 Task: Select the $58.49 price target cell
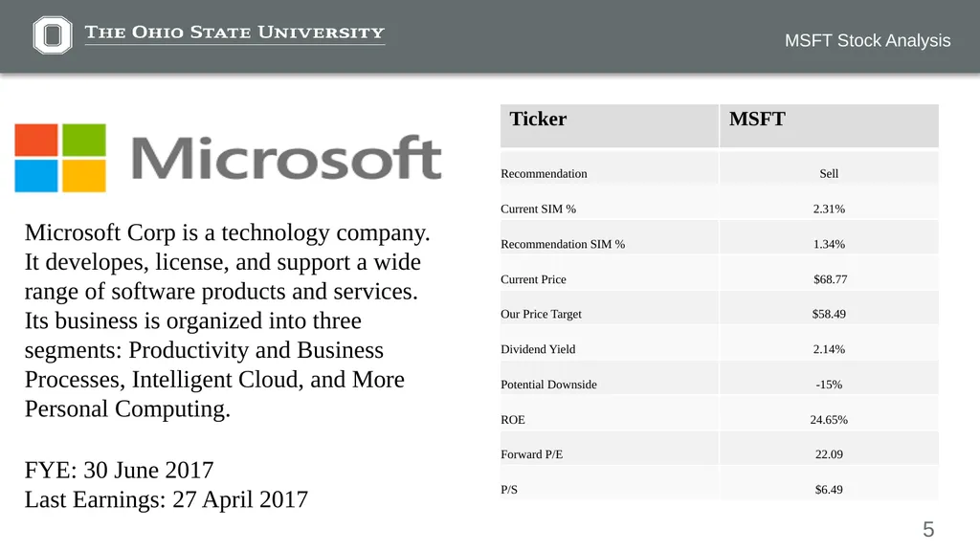(x=830, y=314)
